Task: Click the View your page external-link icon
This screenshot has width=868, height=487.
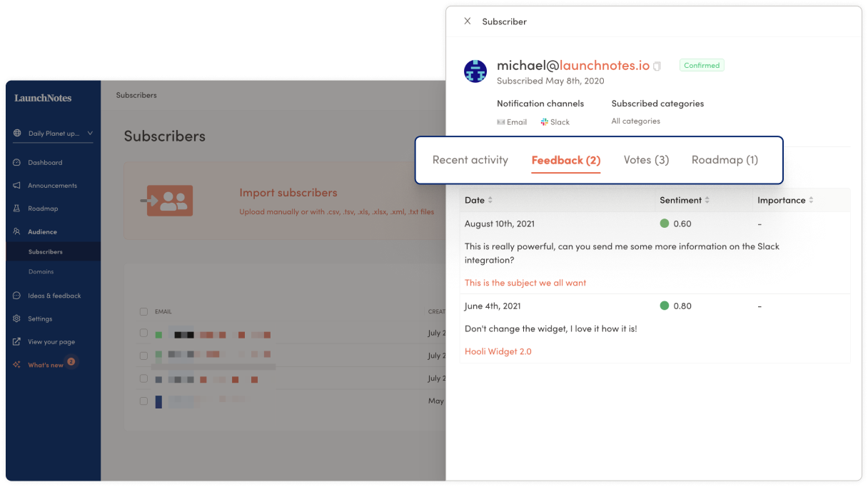Action: pos(17,341)
